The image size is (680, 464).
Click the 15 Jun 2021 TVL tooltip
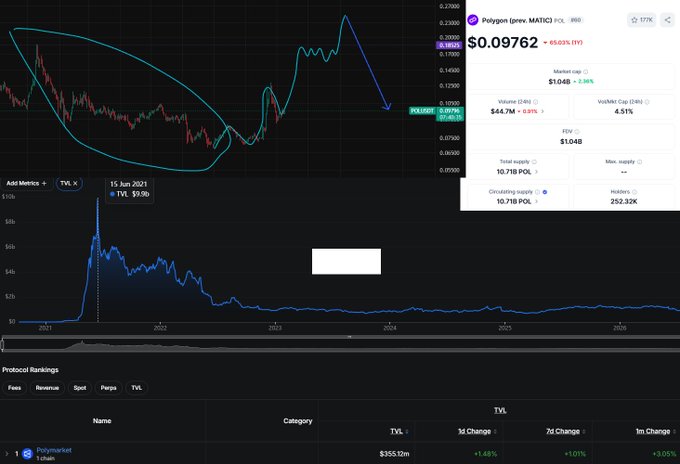[x=130, y=190]
